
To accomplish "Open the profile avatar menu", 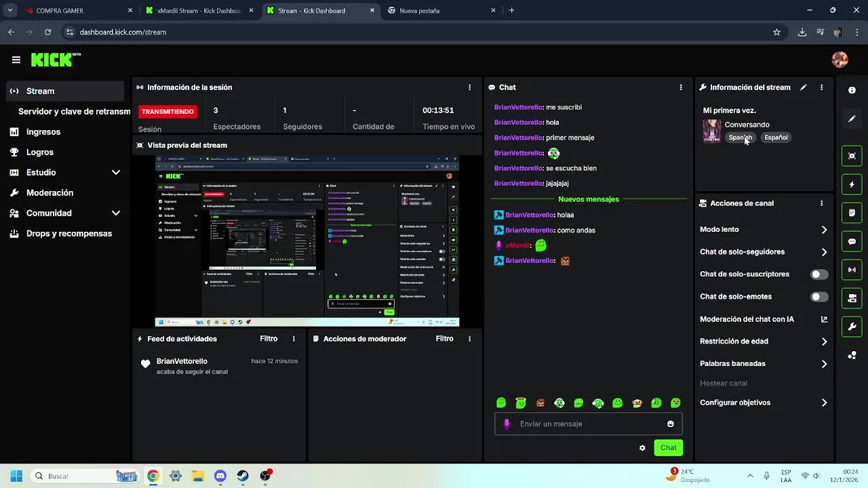I will point(840,60).
